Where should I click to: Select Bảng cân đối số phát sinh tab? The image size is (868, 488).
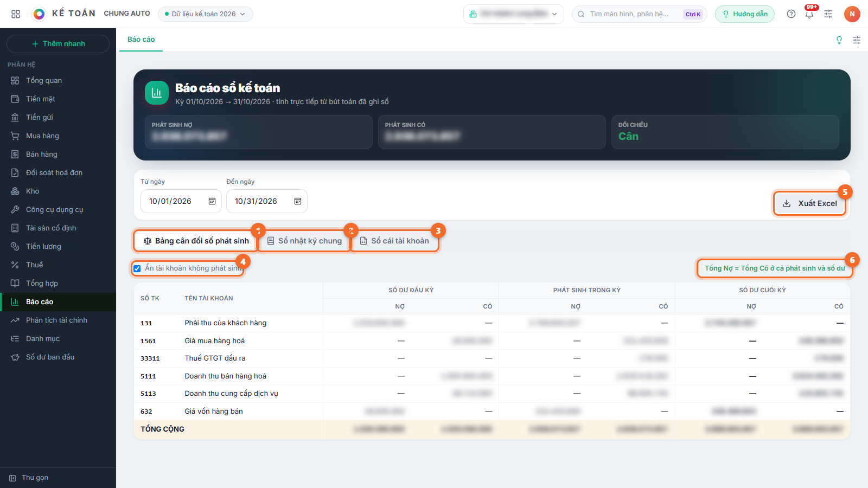pos(196,241)
